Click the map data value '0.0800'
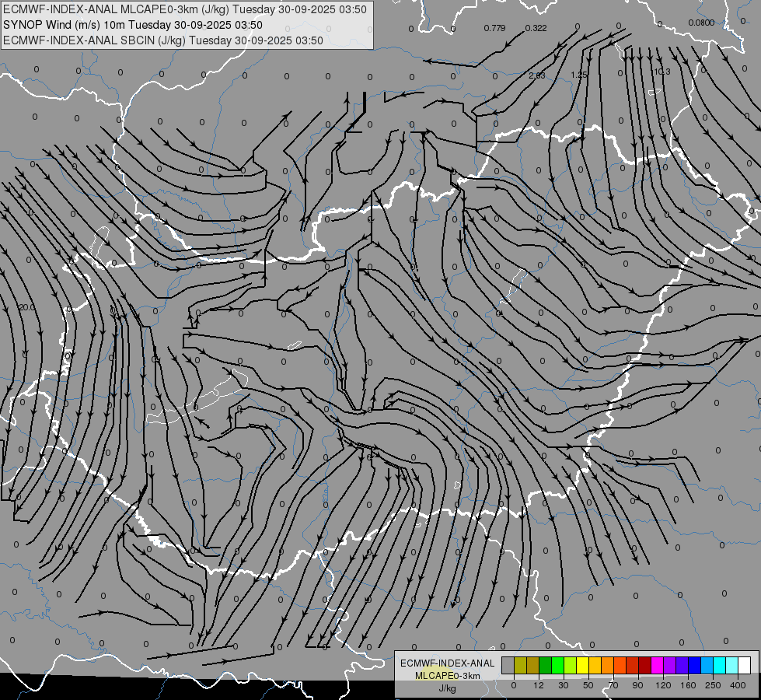The image size is (761, 700). pos(701,23)
